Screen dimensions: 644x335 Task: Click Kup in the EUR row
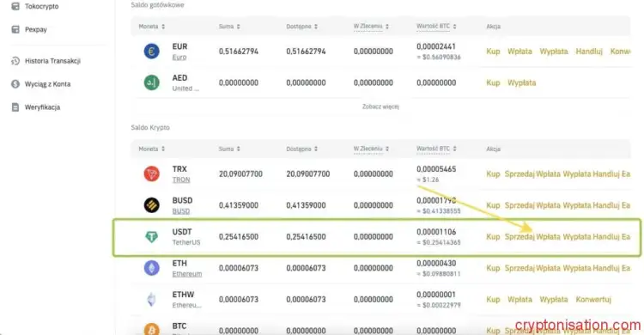click(493, 52)
